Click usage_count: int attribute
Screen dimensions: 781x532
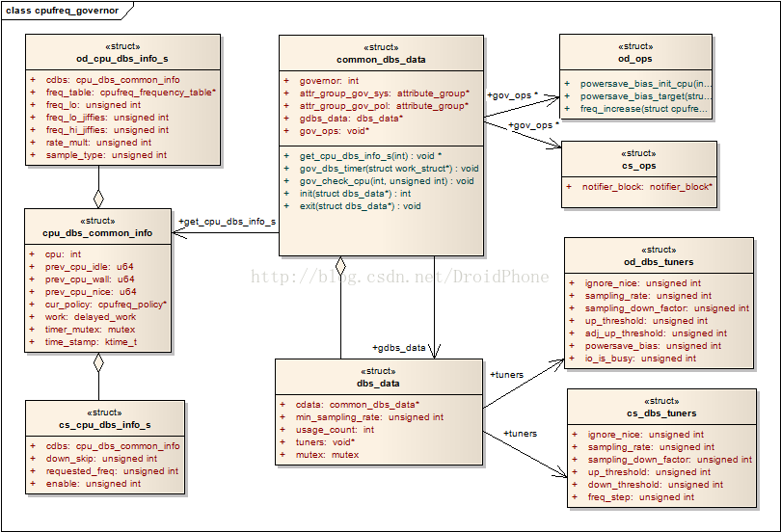(x=335, y=430)
